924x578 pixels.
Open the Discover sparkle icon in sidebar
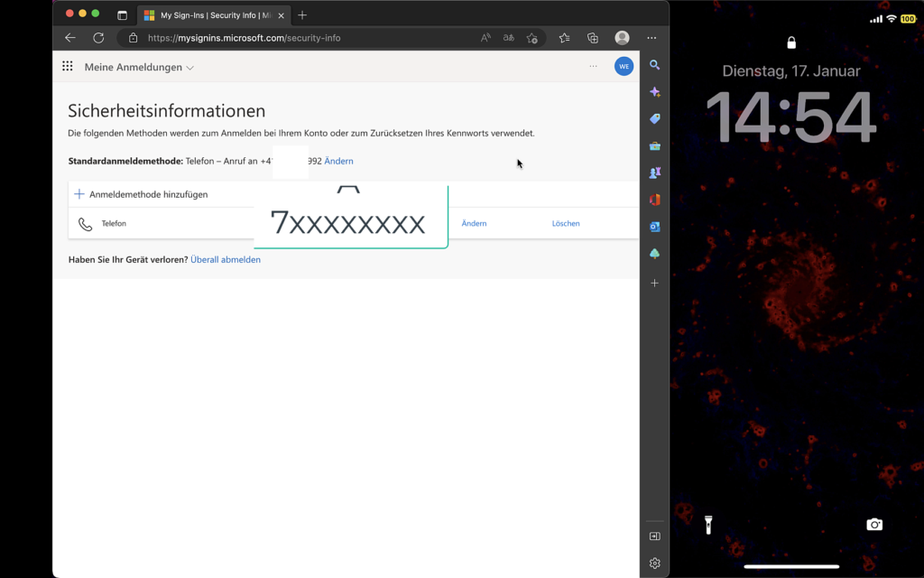click(x=654, y=92)
